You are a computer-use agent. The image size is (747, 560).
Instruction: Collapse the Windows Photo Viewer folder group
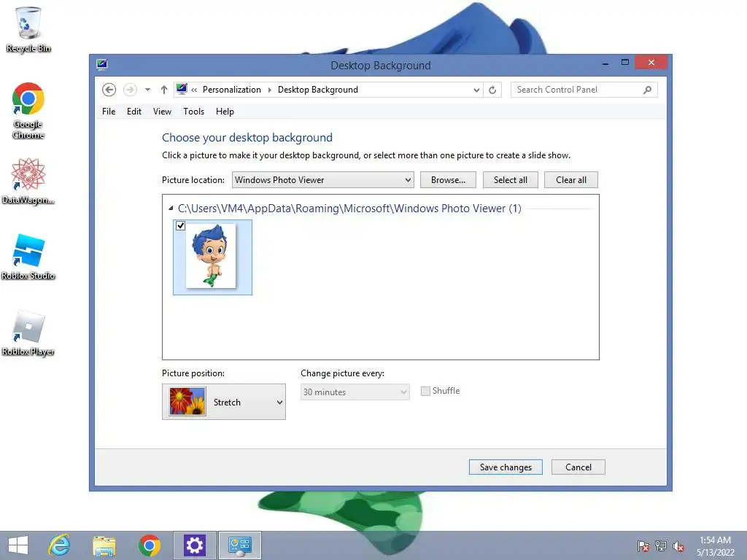(x=171, y=208)
